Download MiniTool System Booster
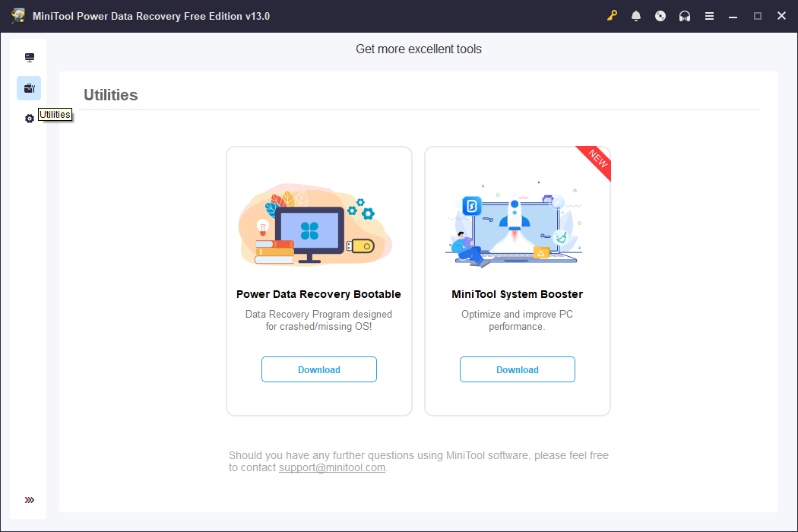 point(517,369)
